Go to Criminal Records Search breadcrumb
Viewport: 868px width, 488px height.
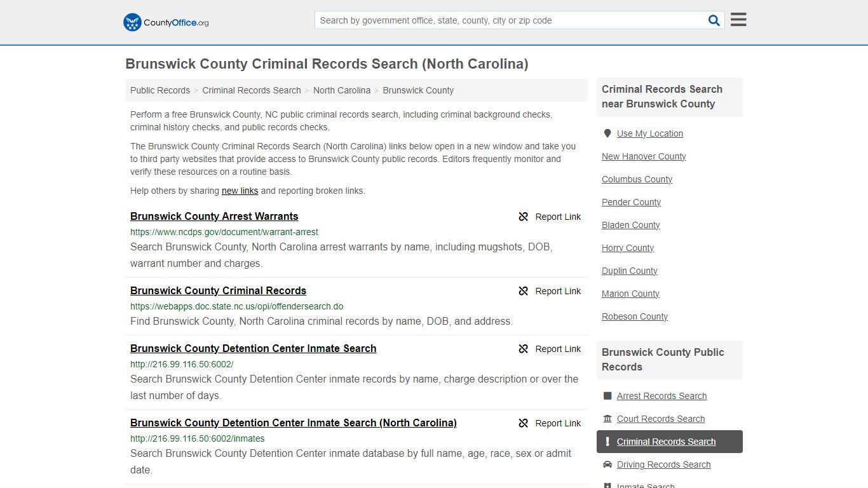252,90
